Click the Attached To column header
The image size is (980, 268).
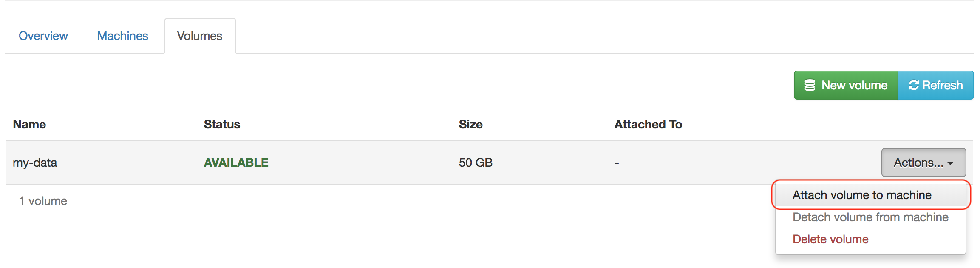coord(648,124)
